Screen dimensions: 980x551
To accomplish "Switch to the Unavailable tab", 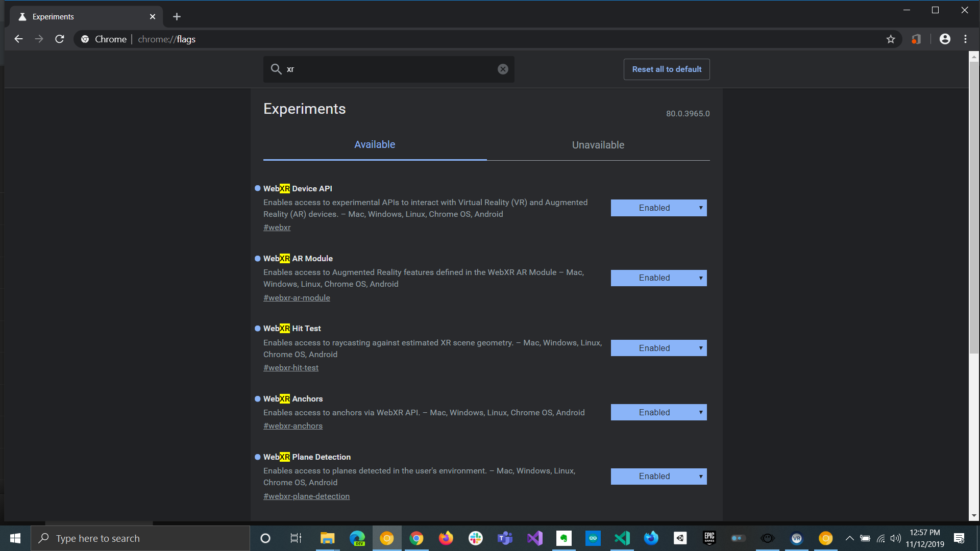I will [598, 145].
